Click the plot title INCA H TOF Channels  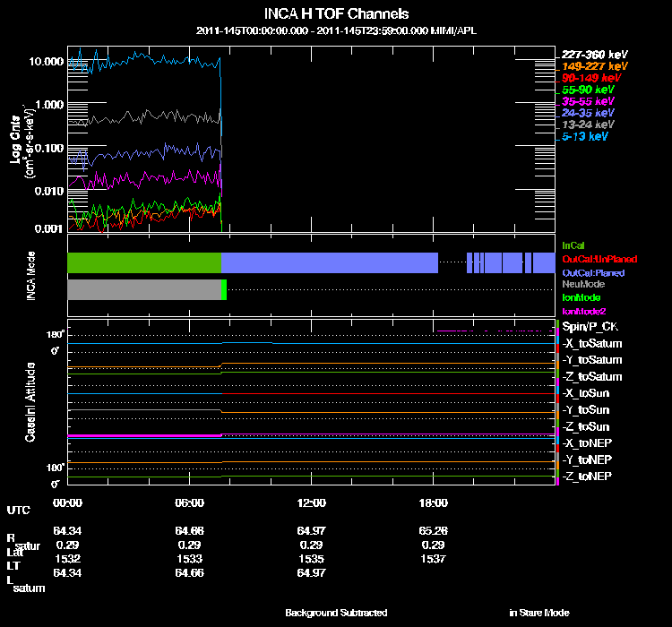[336, 13]
